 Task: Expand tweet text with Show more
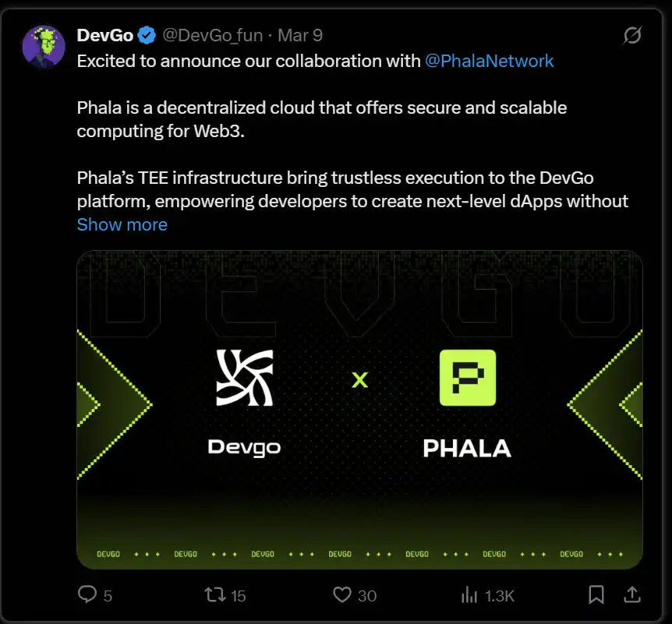click(x=122, y=224)
